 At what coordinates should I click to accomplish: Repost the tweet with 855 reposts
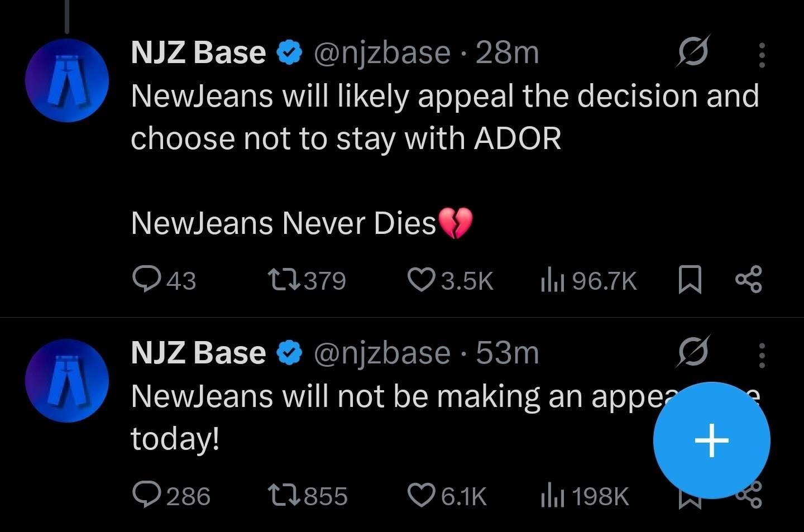click(x=284, y=495)
